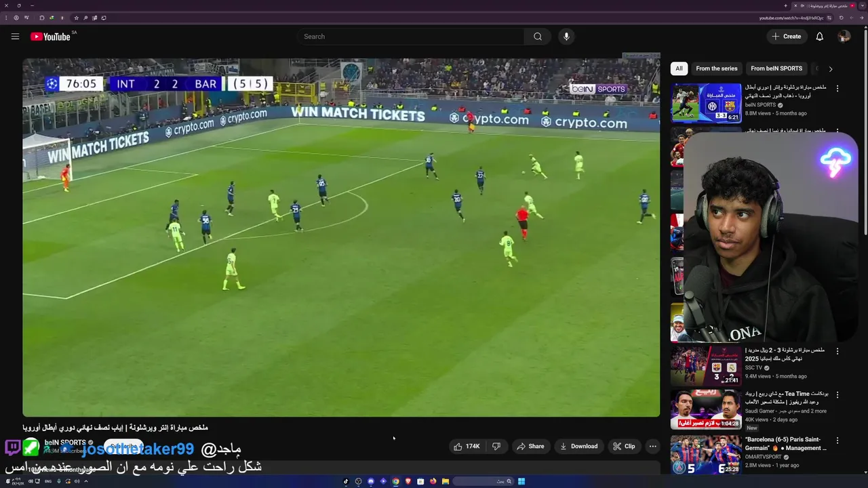Show next filter chips with the arrow

[x=830, y=68]
